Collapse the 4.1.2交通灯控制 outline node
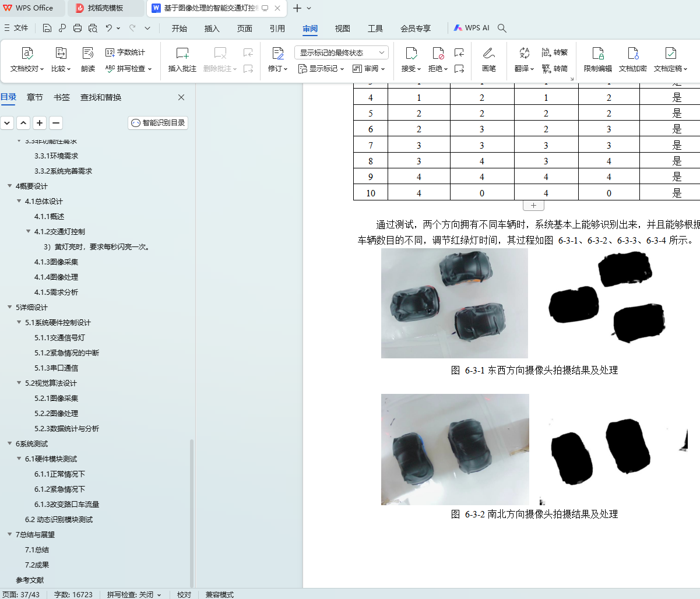 point(28,232)
